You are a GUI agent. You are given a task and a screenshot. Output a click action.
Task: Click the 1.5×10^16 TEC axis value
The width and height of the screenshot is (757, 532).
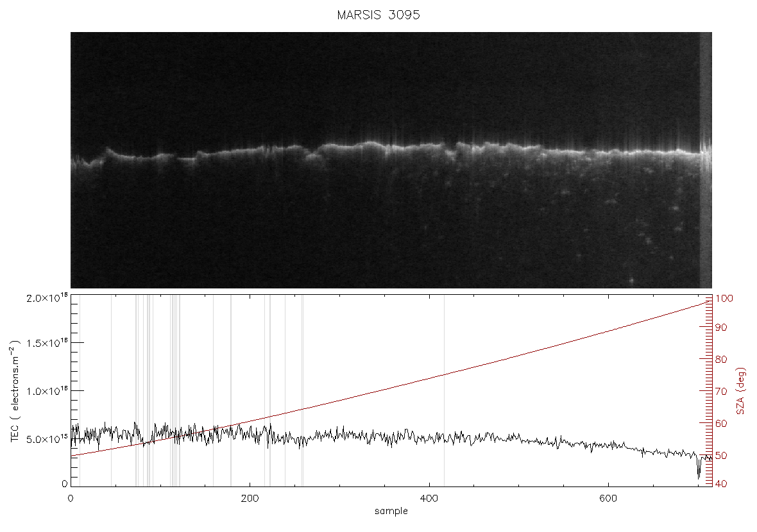(47, 343)
